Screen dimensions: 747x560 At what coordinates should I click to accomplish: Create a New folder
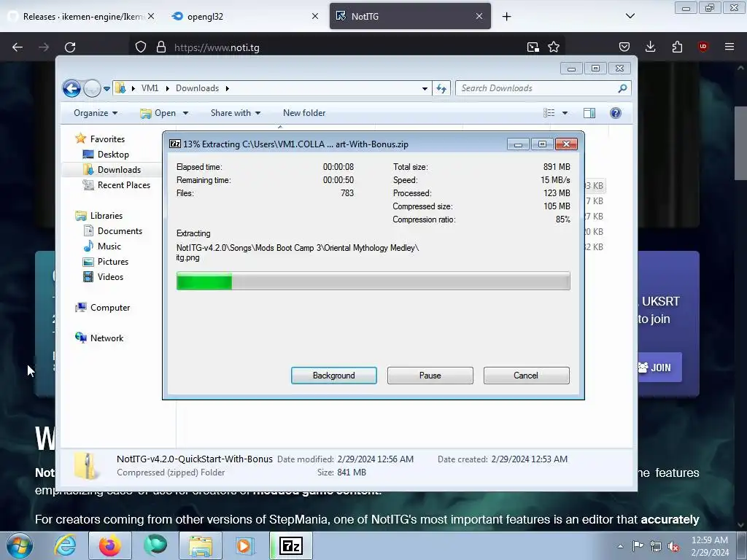tap(304, 113)
